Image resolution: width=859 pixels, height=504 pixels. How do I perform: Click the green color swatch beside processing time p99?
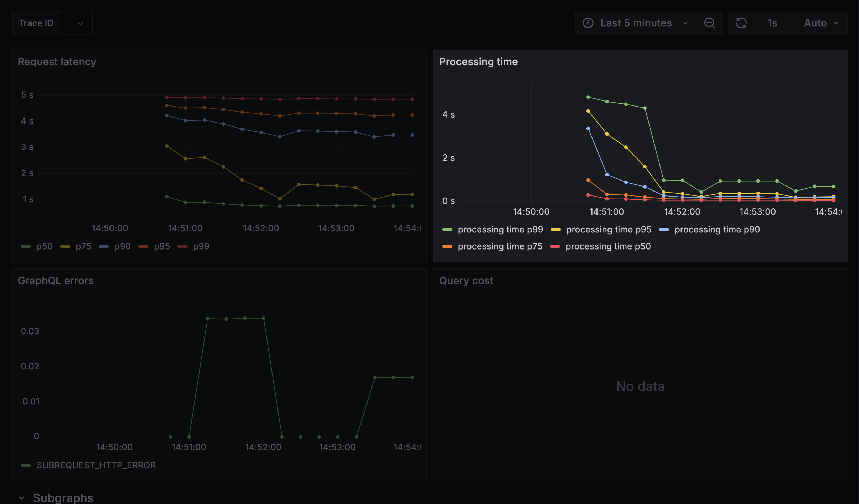point(448,229)
